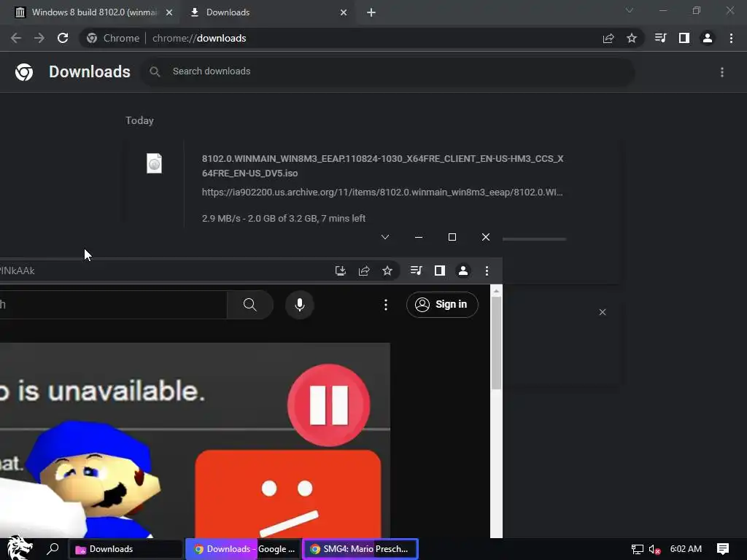Open network icon in system tray

click(638, 550)
